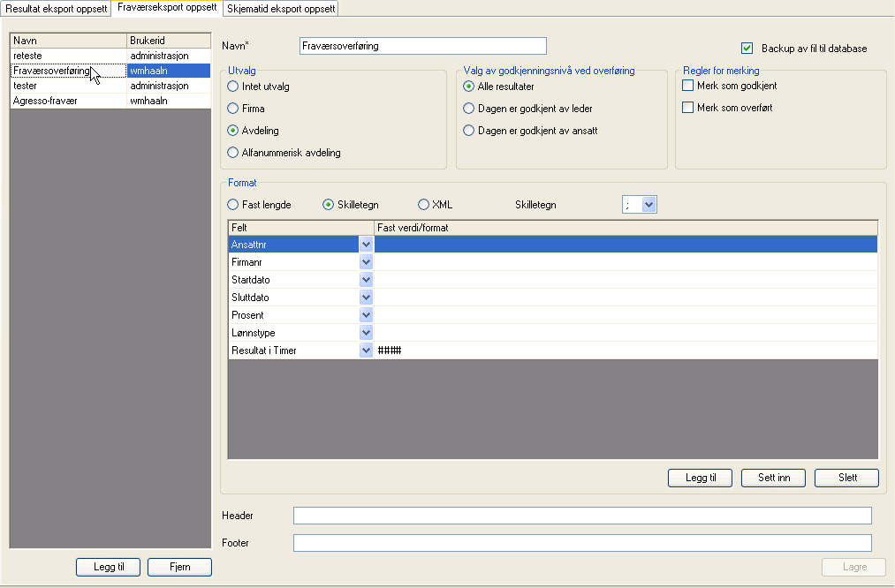Click the Sett inn button
The image size is (895, 588).
(773, 478)
